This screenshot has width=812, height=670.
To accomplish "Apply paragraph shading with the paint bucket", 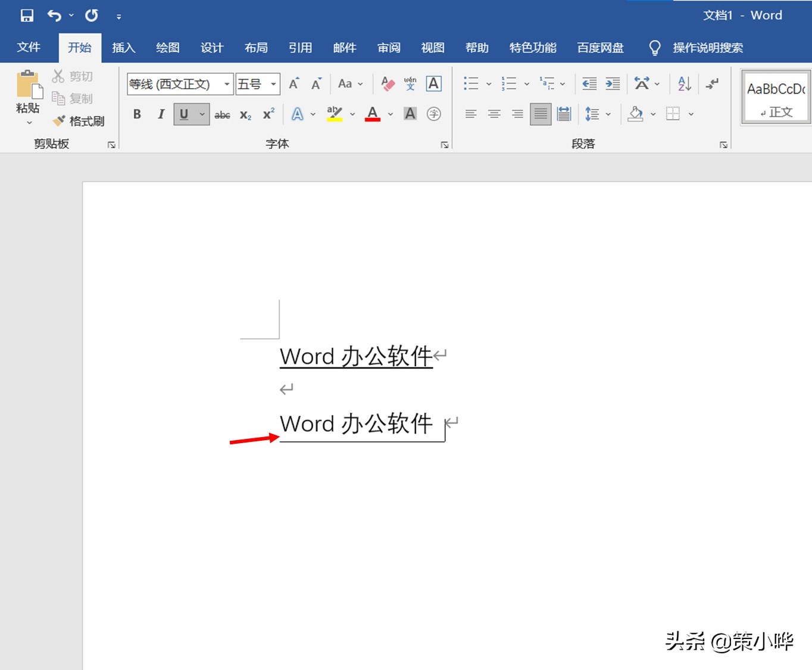I will tap(636, 114).
